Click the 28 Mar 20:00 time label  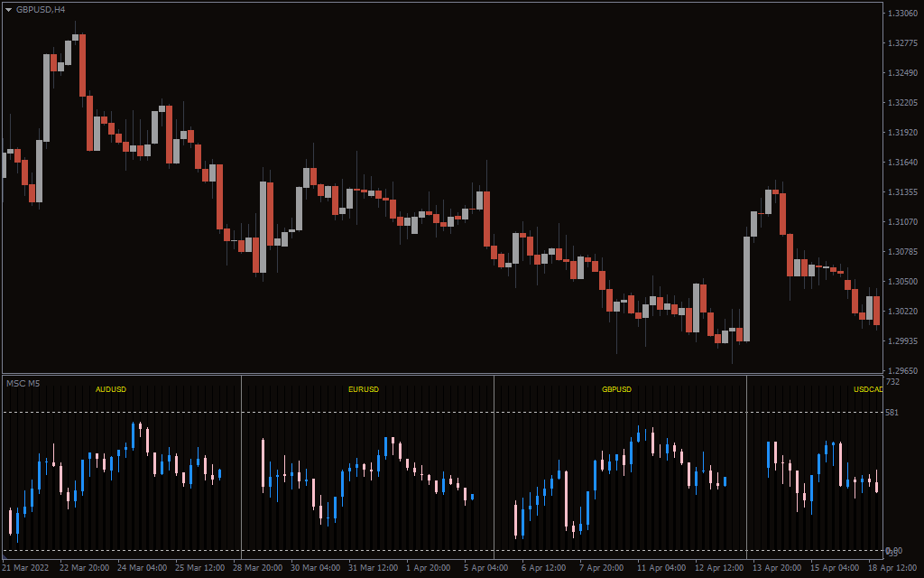coord(259,568)
